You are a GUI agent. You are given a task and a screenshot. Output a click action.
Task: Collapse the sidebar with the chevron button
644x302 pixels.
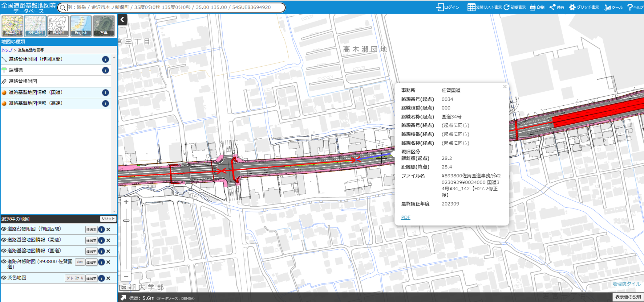(x=122, y=19)
